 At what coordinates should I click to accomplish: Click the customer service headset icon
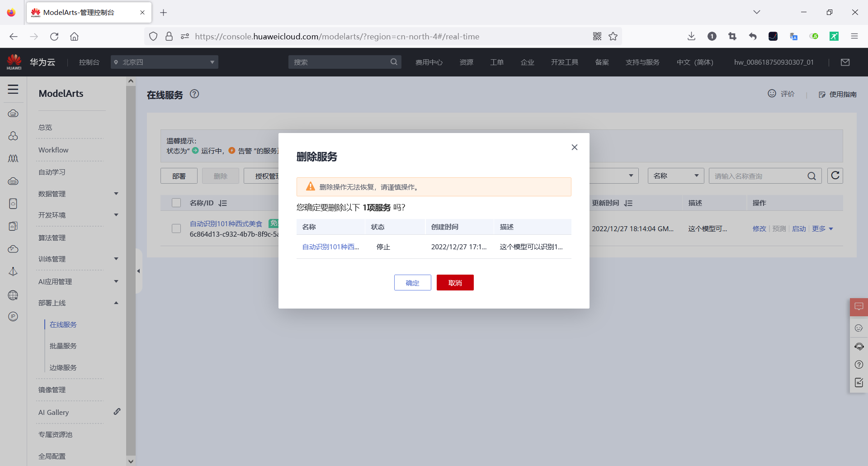pyautogui.click(x=859, y=347)
